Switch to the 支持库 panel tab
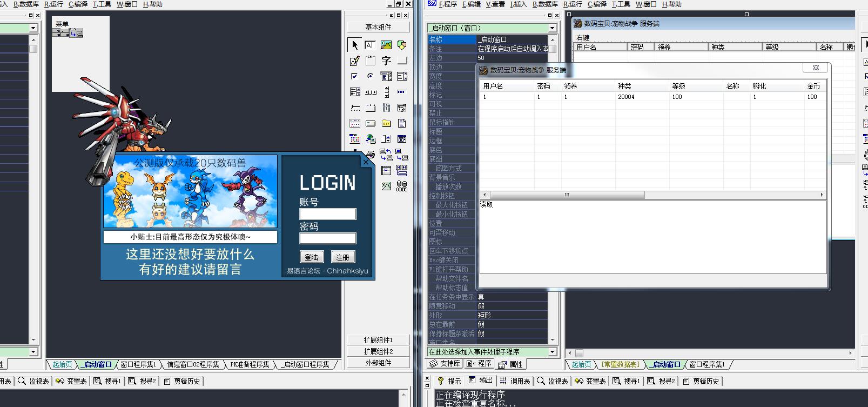The image size is (868, 407). [445, 364]
